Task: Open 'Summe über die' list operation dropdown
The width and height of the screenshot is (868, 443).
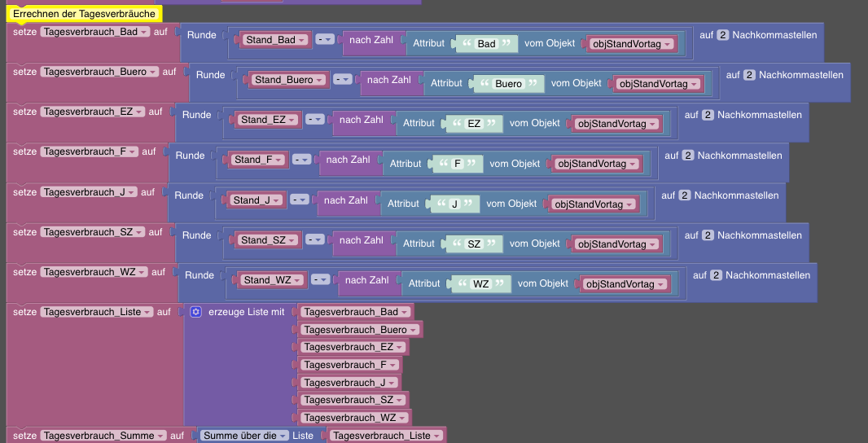Action: (244, 436)
